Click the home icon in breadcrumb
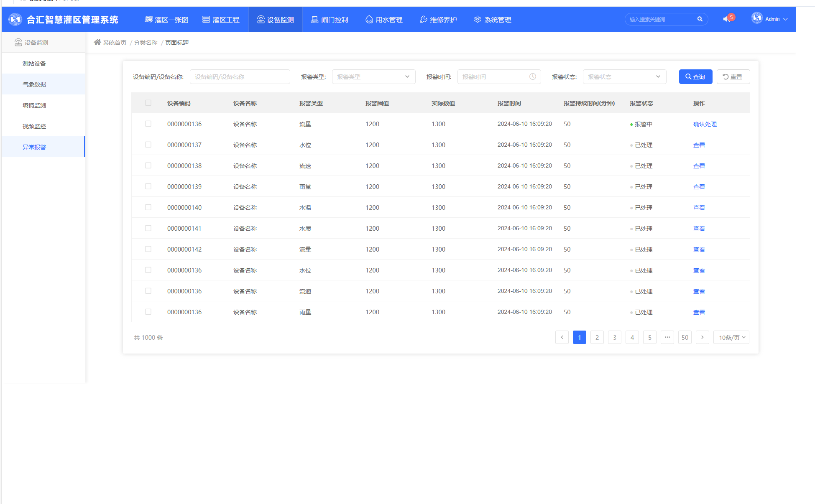This screenshot has height=504, width=815. pos(97,42)
